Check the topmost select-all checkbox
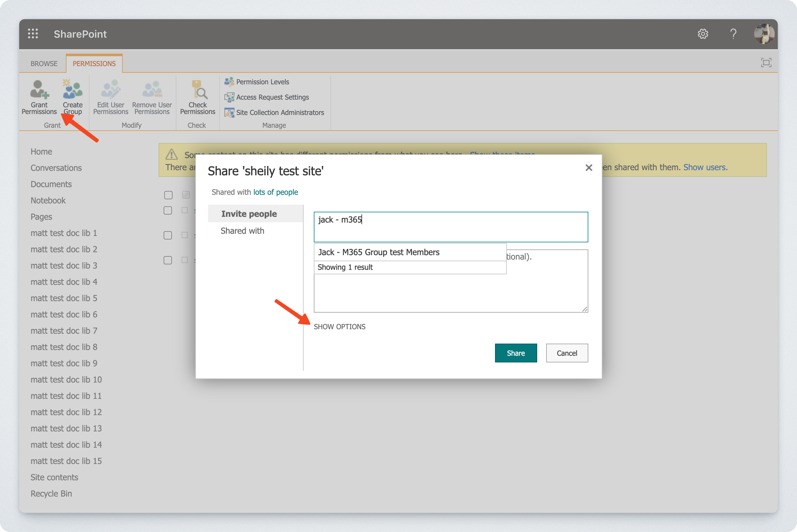The image size is (797, 532). (168, 195)
